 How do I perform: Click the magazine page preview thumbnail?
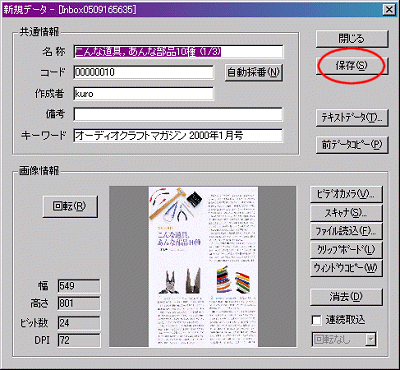point(203,267)
